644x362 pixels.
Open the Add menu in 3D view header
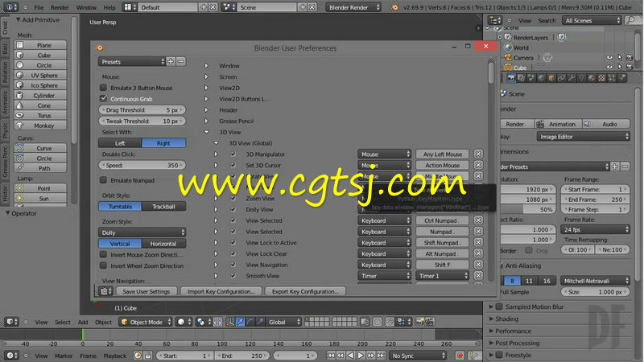(83, 323)
